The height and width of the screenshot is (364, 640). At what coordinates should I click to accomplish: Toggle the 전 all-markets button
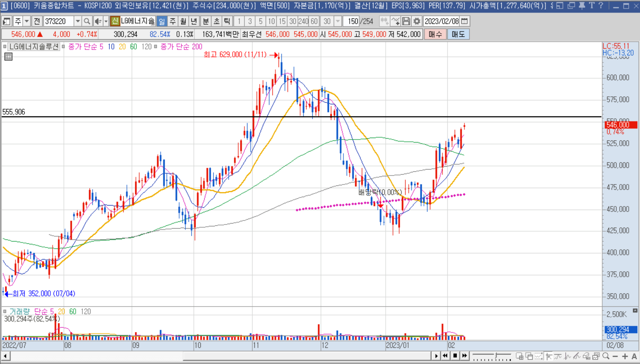pos(36,21)
